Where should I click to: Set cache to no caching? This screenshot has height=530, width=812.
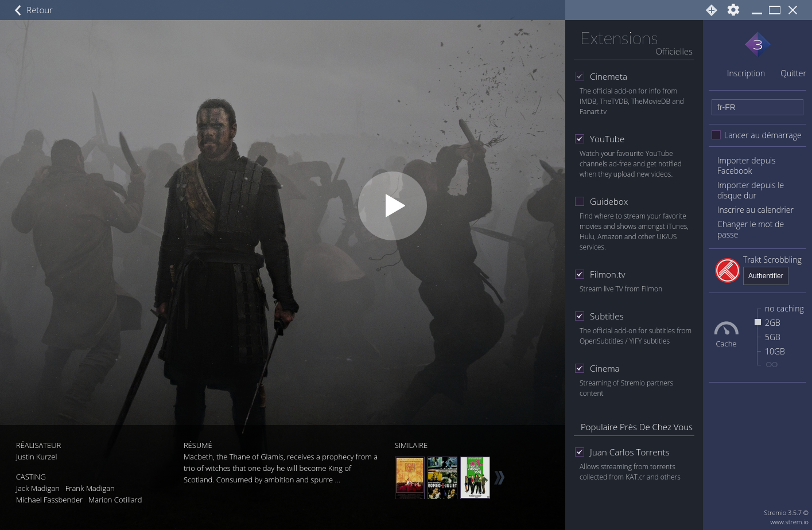point(784,309)
